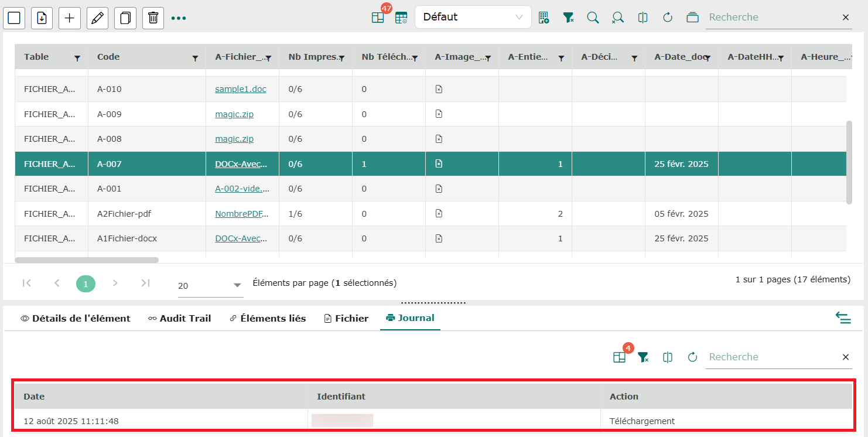Switch to the Audit Trail tab
Viewport: 868px width, 437px height.
(179, 319)
